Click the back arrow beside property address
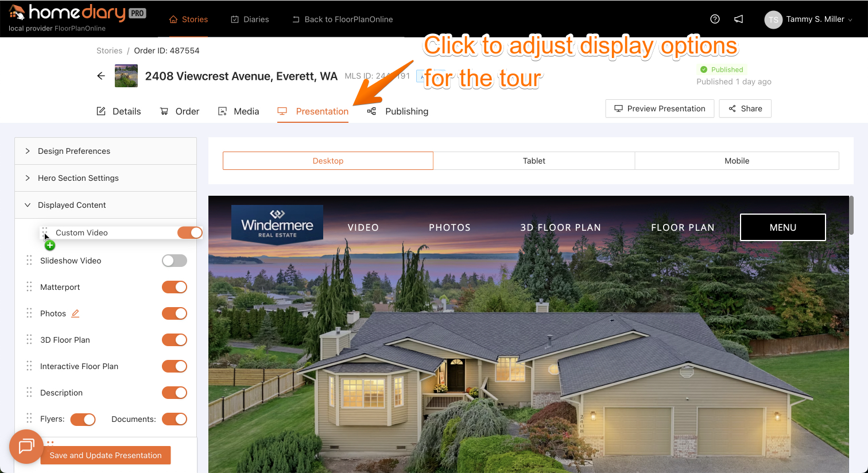The image size is (868, 473). coord(101,76)
